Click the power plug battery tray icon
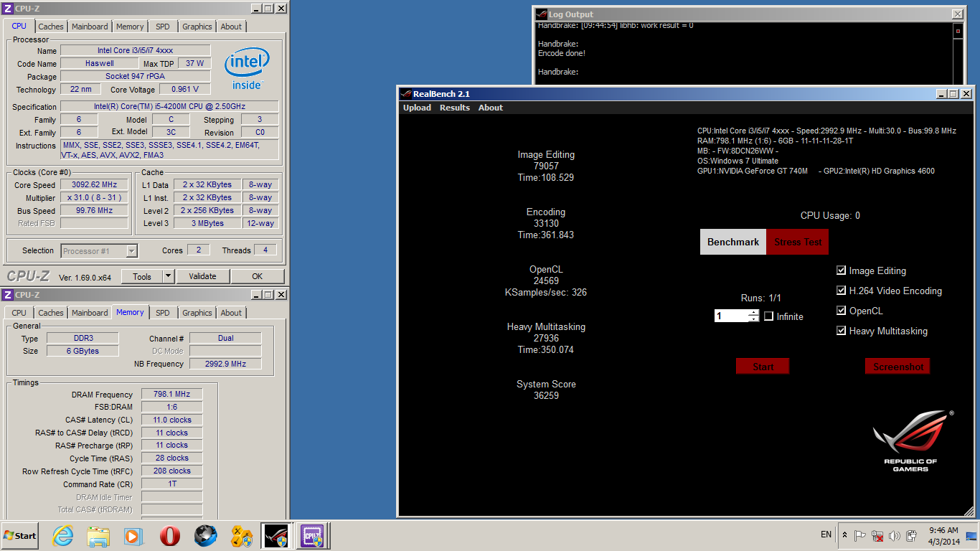980x551 pixels. point(912,536)
